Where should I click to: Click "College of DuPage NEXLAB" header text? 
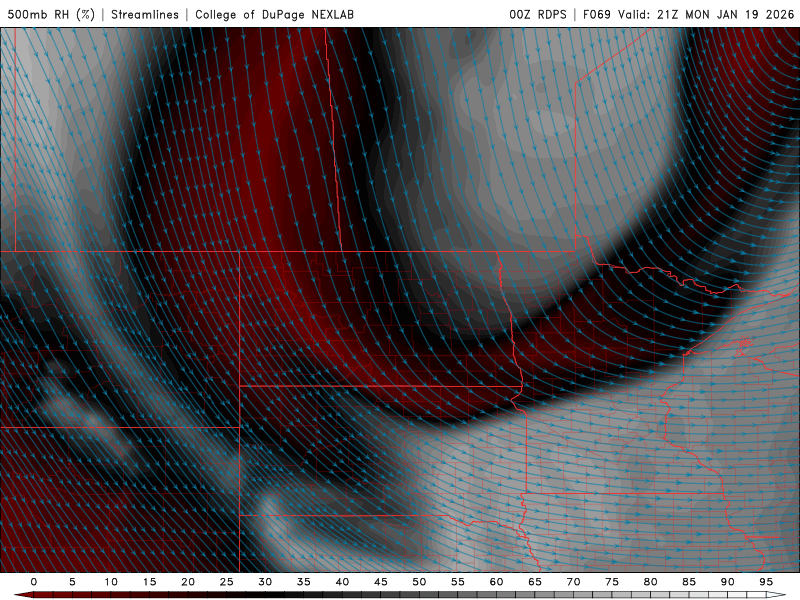pos(274,14)
